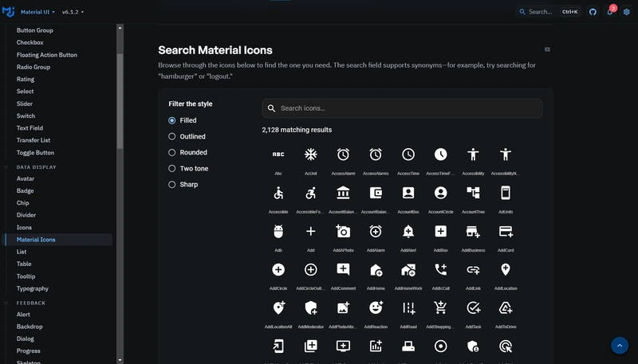Pick the AddReaction smiley icon
Viewport: 638px width, 364px height.
pos(376,308)
